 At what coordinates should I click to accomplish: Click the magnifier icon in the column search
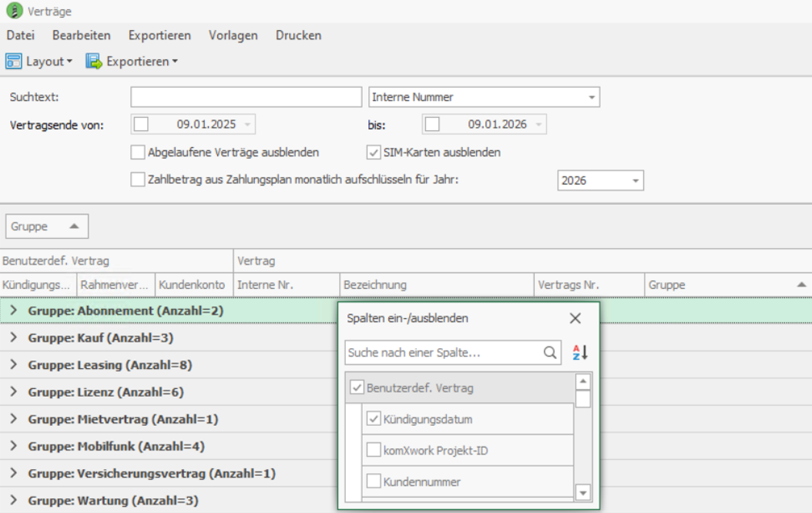[550, 353]
